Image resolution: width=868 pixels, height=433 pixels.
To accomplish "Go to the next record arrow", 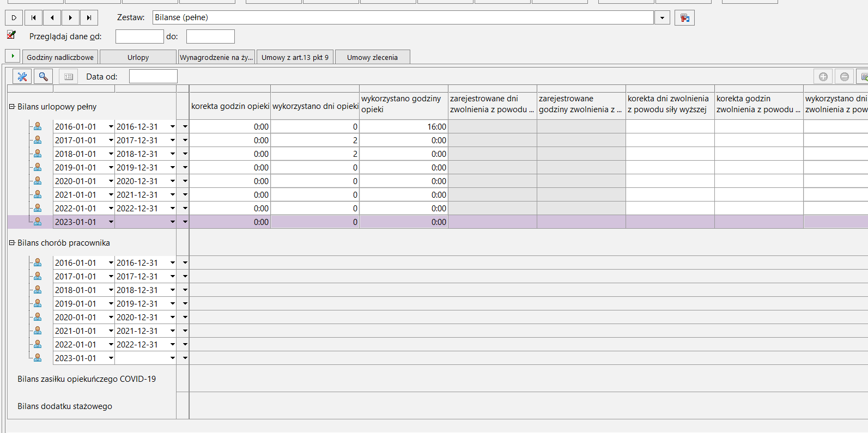I will pos(70,18).
